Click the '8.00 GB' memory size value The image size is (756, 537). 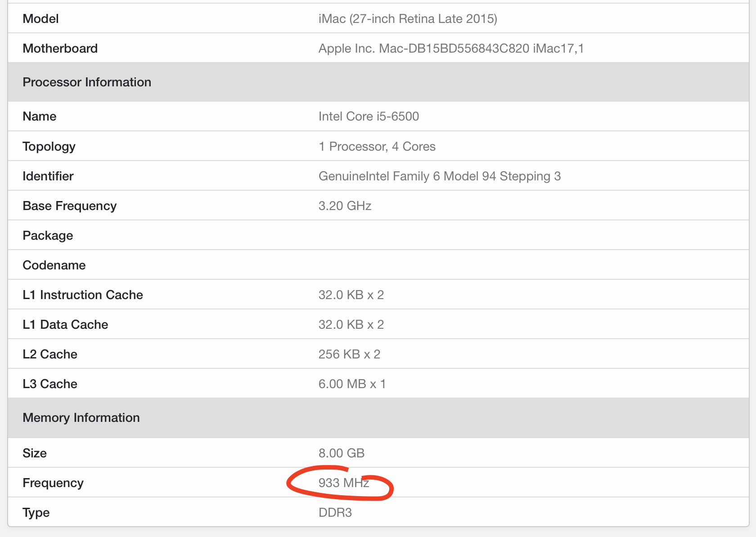click(341, 453)
